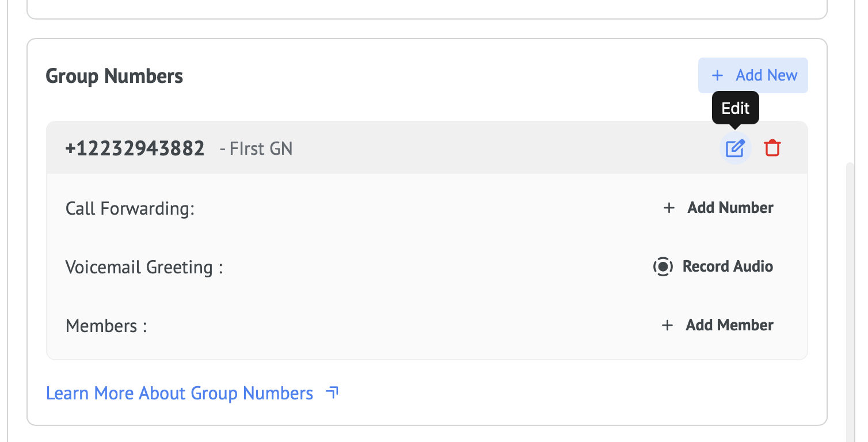Image resolution: width=868 pixels, height=442 pixels.
Task: Click the Voicemail Greeting label
Action: [144, 267]
